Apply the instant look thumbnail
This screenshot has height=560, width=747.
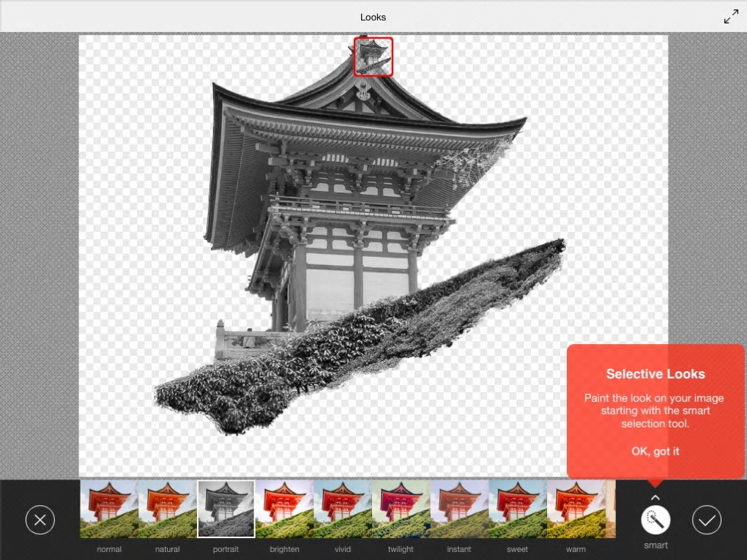459,509
